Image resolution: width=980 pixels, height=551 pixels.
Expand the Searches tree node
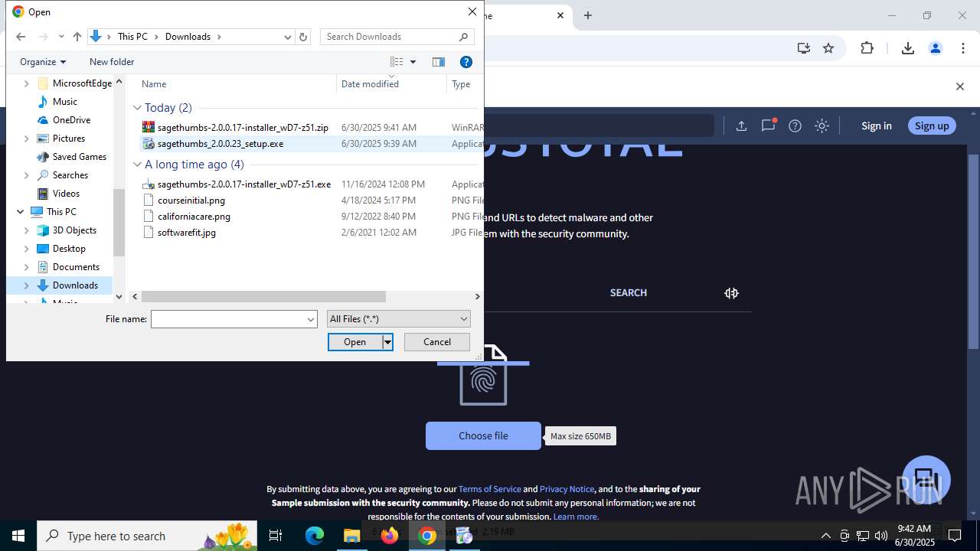tap(27, 175)
